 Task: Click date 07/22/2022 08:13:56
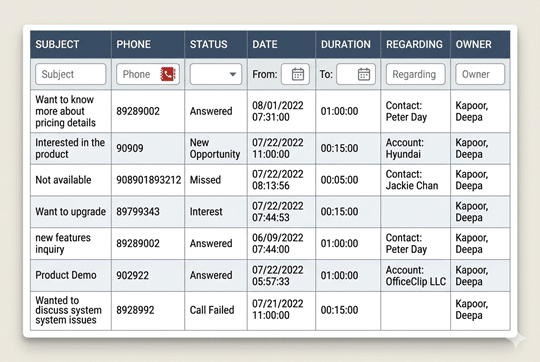(x=278, y=180)
